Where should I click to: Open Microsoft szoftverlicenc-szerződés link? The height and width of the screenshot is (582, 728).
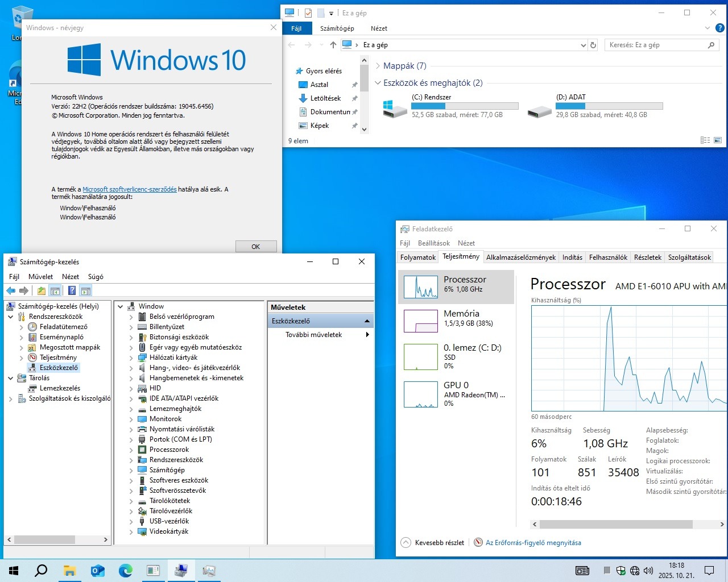pyautogui.click(x=130, y=189)
